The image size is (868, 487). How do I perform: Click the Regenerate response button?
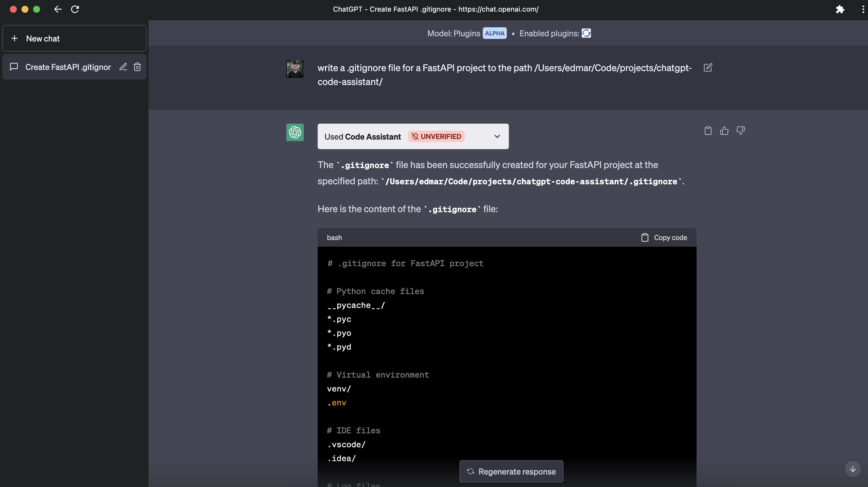pos(511,471)
